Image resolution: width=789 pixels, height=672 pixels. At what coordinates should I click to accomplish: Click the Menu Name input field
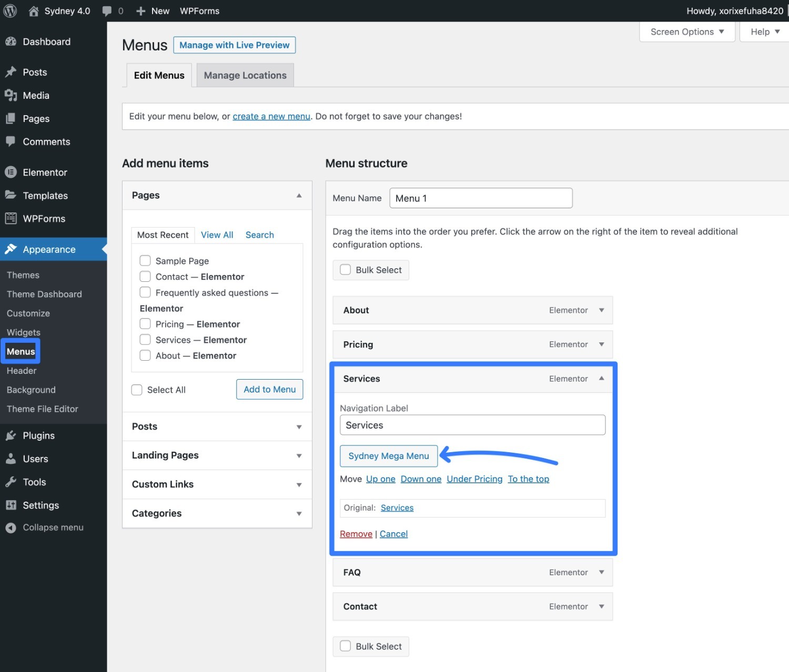[481, 198]
